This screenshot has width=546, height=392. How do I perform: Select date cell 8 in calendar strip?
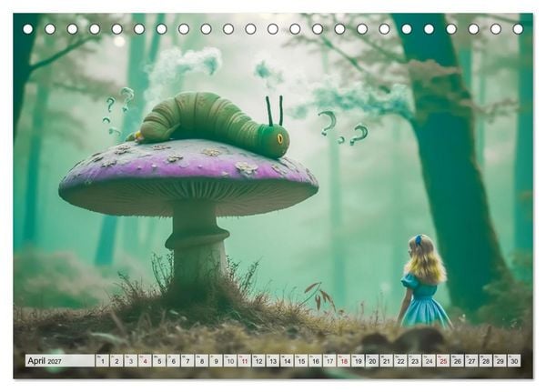pos(202,361)
